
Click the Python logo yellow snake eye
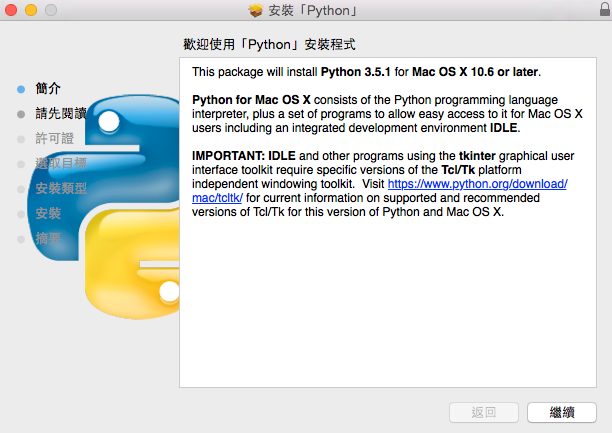pos(169,291)
